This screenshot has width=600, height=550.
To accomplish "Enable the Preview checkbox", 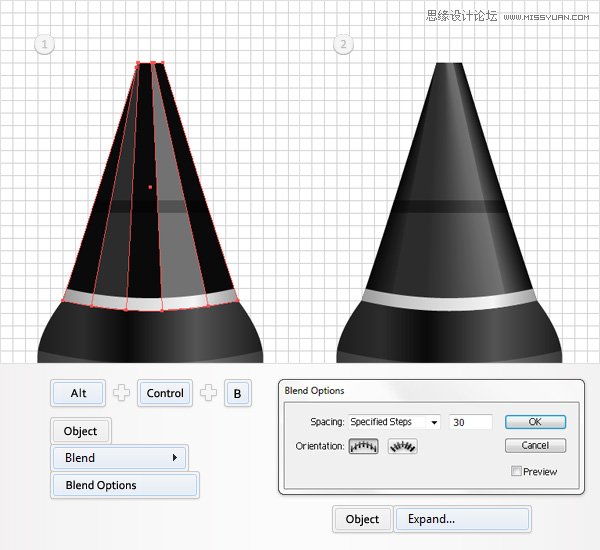I will point(516,471).
